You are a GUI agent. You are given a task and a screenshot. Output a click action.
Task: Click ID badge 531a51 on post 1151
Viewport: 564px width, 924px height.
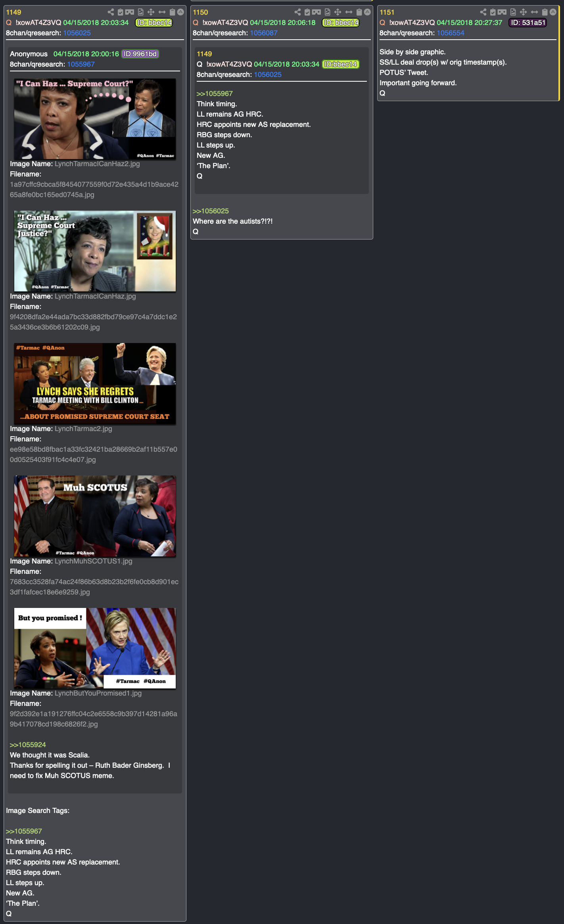[x=528, y=23]
